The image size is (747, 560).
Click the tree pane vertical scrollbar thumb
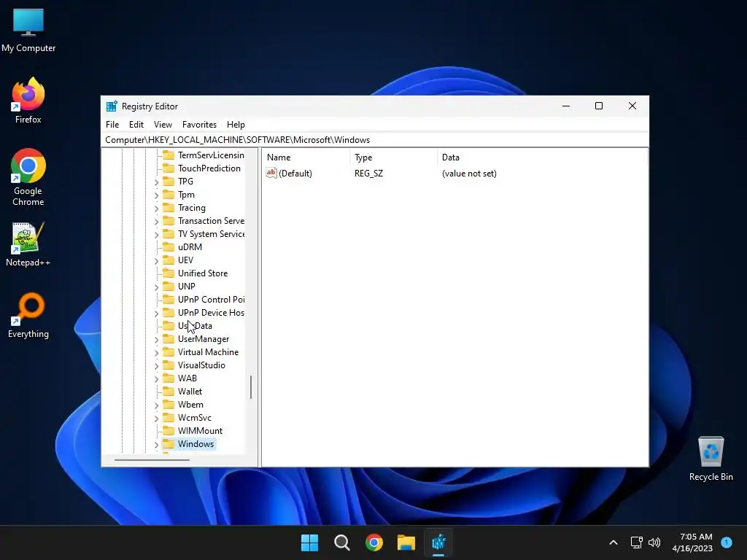[251, 387]
